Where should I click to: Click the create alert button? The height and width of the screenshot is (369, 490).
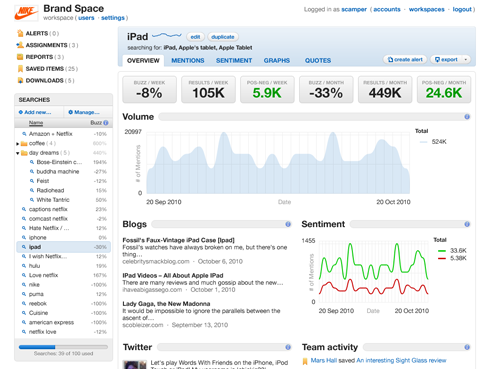[x=405, y=59]
